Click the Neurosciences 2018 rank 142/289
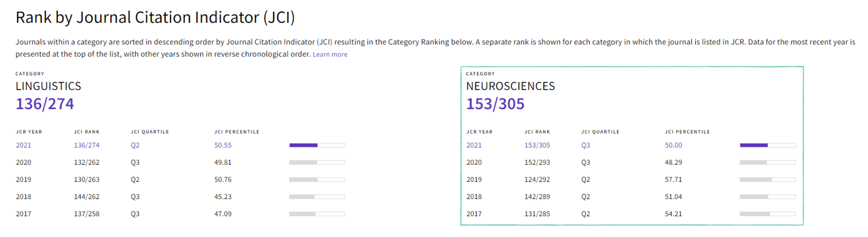The image size is (868, 237). coord(537,197)
